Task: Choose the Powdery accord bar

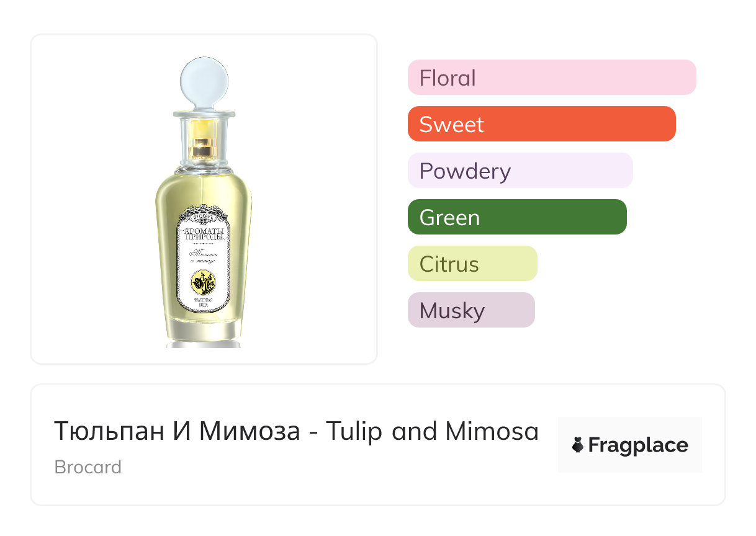Action: (x=520, y=171)
